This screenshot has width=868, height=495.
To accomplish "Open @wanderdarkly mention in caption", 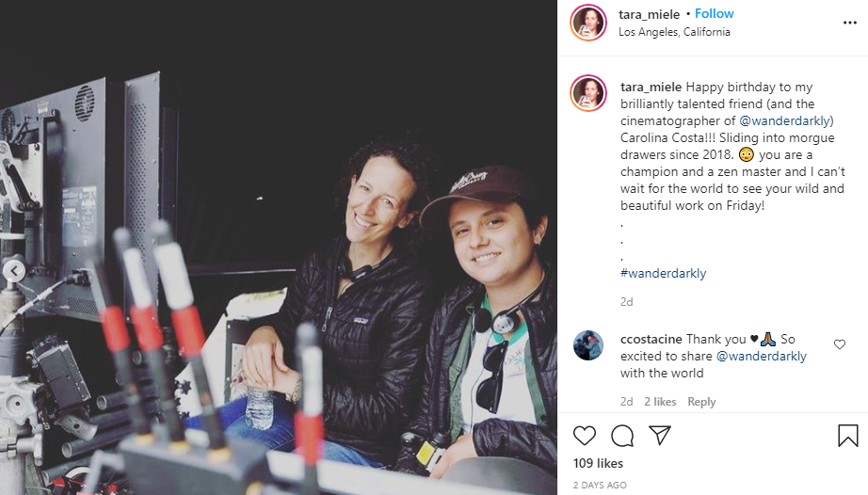I will click(x=784, y=120).
